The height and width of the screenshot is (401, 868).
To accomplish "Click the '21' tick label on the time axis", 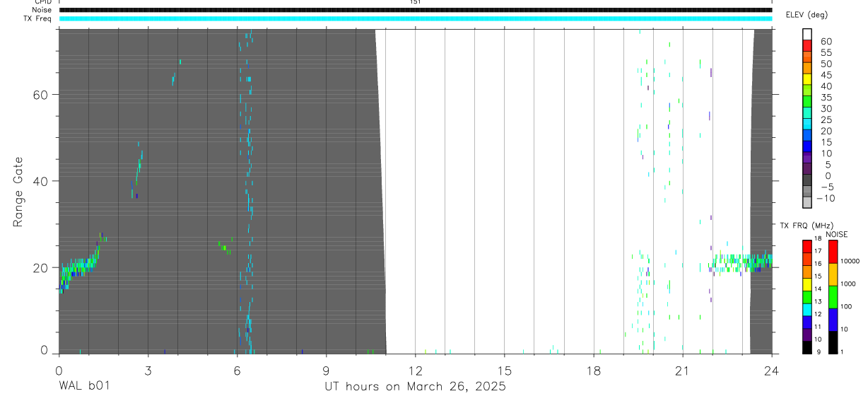I will click(x=683, y=370).
